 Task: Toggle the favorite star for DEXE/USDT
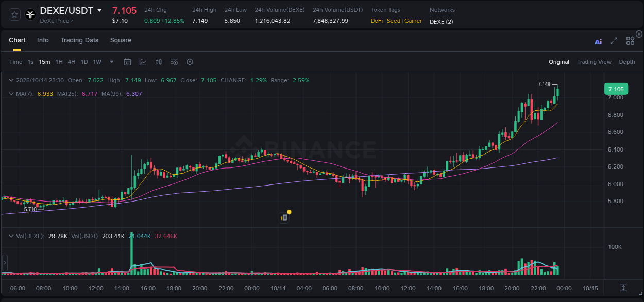point(14,14)
